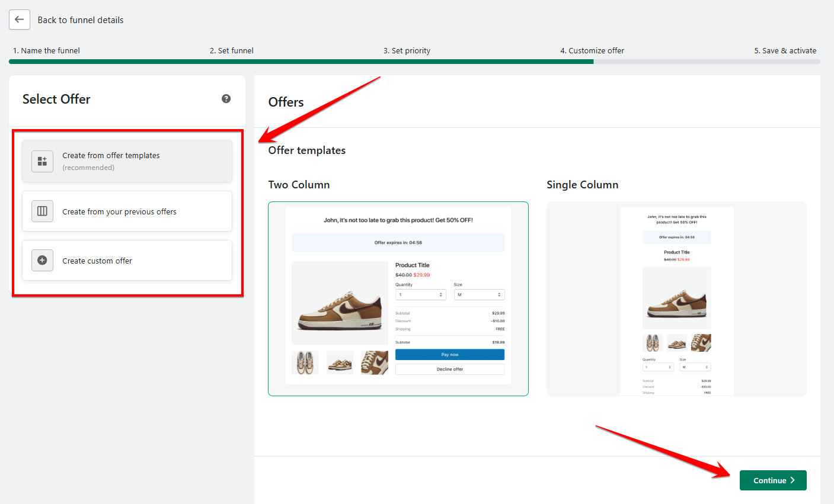Go to step 2. Set funnel
Screen dimensions: 834x504
point(232,51)
